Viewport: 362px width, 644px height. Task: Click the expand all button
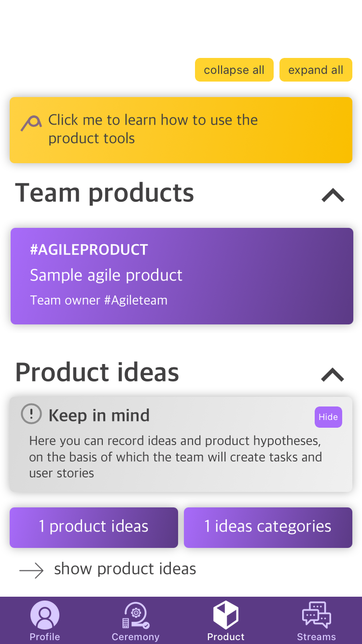(316, 70)
